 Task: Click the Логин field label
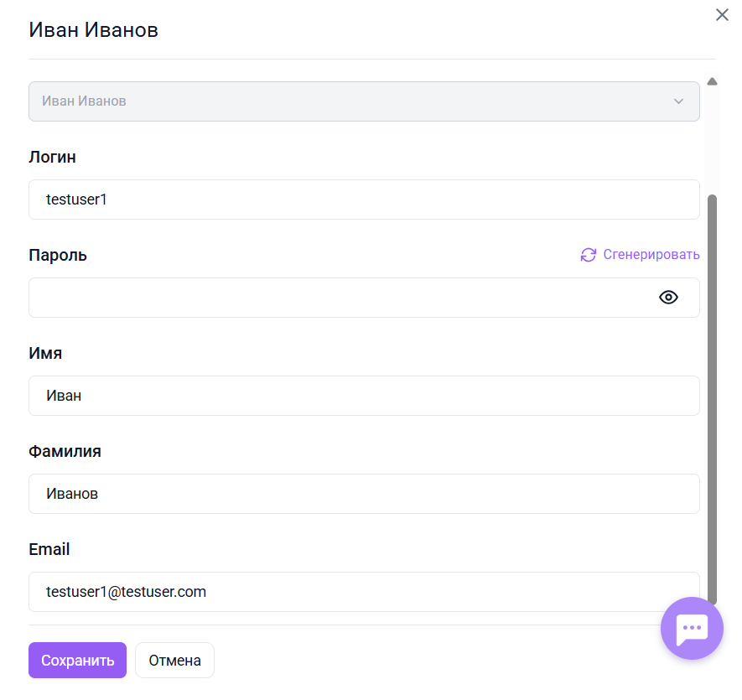53,157
